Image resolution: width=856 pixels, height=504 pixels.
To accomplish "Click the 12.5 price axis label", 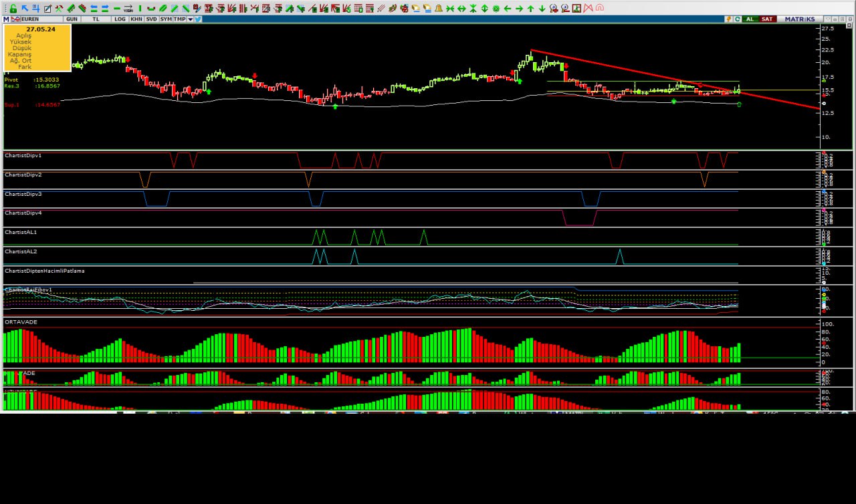I will (x=828, y=113).
